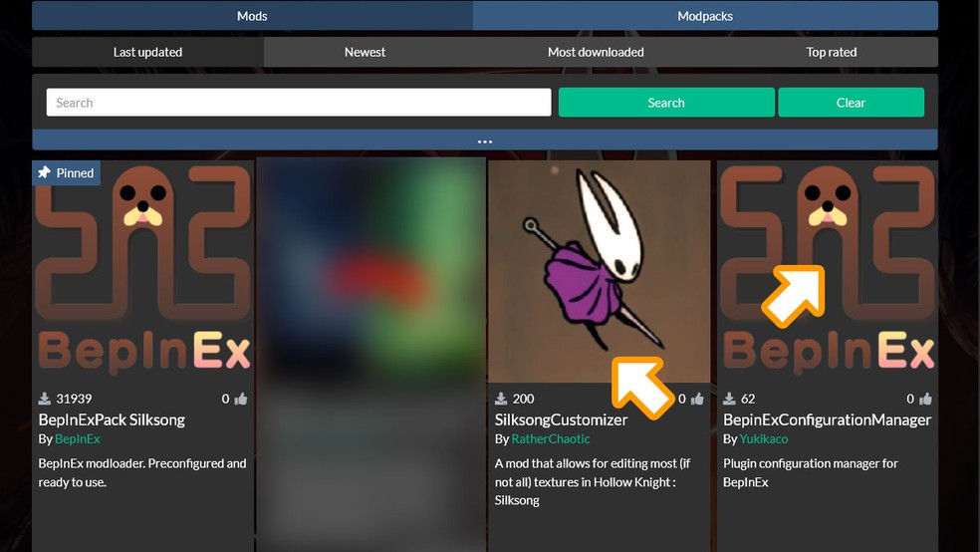The height and width of the screenshot is (552, 980).
Task: Open the BepinExConfigurationManager title
Action: coord(827,419)
